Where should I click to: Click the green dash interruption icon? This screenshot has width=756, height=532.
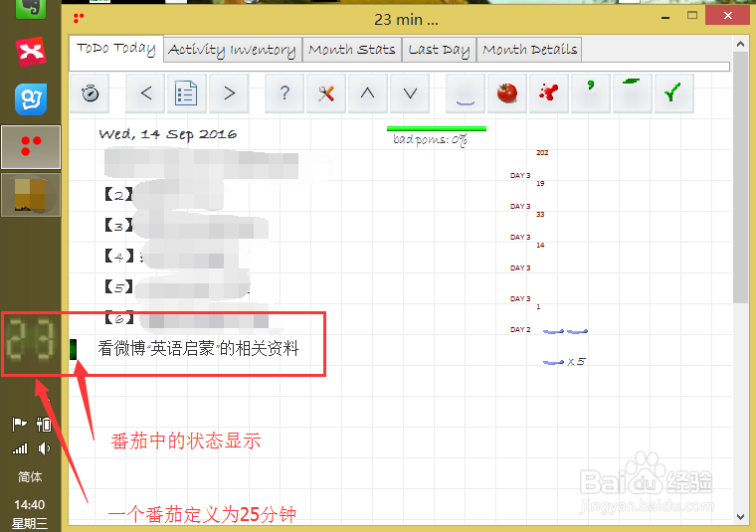pos(632,93)
